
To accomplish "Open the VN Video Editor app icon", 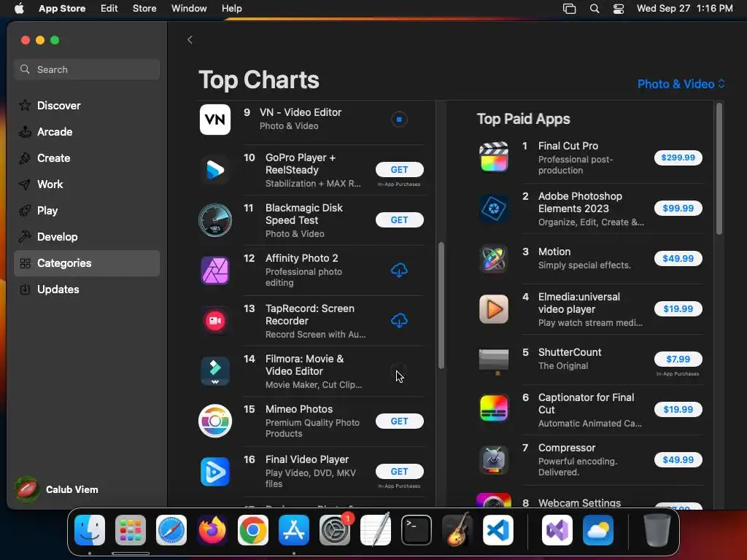I will click(215, 120).
